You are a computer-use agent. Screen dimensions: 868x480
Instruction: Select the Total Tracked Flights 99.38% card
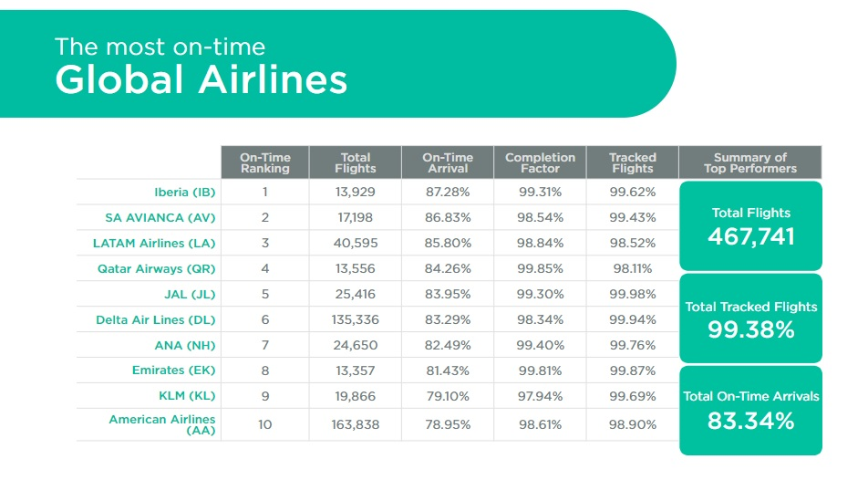(750, 318)
